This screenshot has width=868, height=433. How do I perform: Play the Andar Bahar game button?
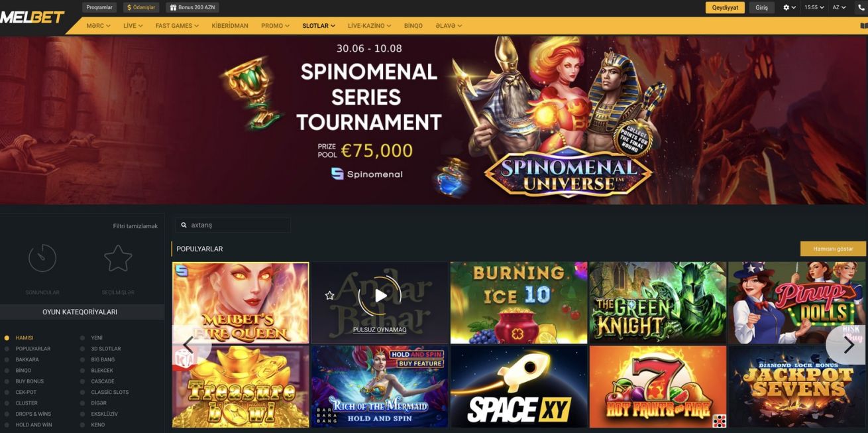click(x=380, y=296)
